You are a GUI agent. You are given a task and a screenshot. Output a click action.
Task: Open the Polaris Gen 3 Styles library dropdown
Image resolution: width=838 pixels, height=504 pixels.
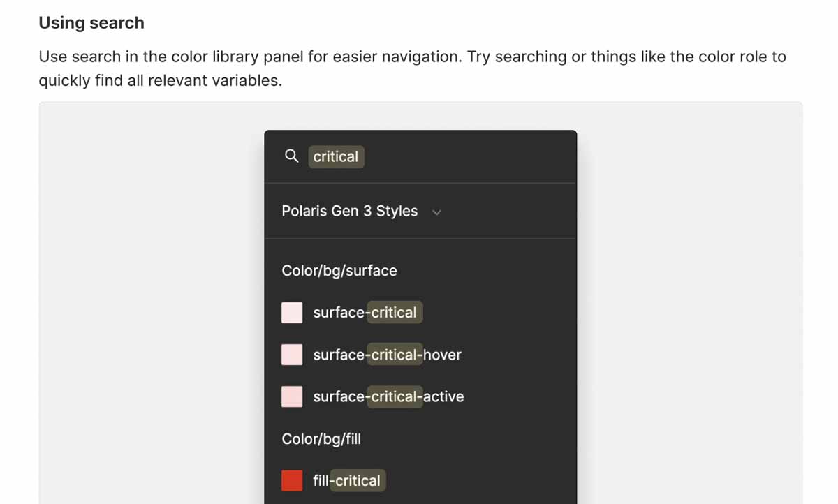pyautogui.click(x=349, y=211)
